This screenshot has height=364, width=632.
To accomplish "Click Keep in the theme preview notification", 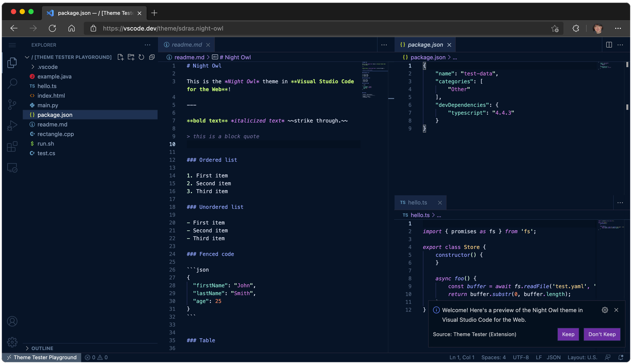I will (x=568, y=334).
